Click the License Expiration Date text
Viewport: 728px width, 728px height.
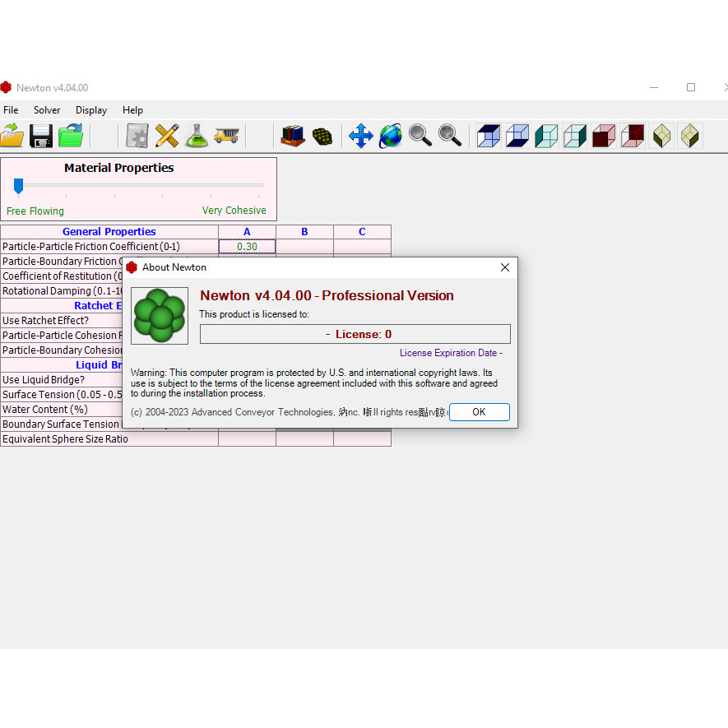451,353
